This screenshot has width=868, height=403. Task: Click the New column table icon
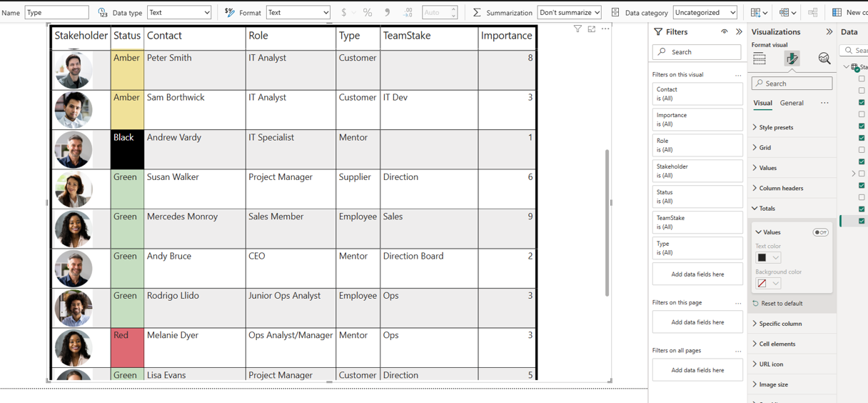coord(837,12)
